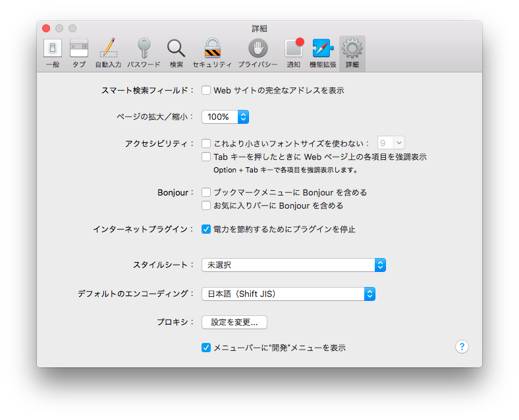Open the minimum font size 9 dropdown
Image resolution: width=519 pixels, height=420 pixels.
391,143
